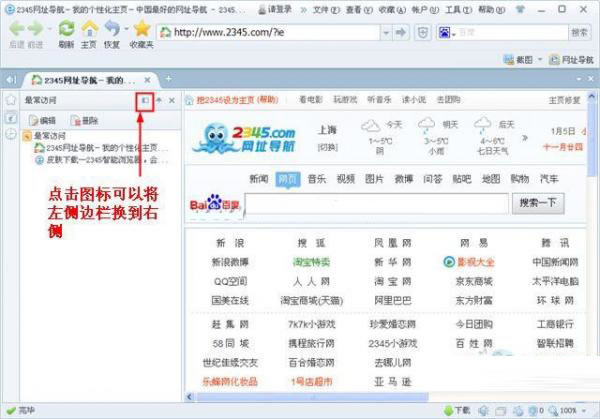Image resolution: width=600 pixels, height=419 pixels.
Task: Open the 新浪 link
Action: (230, 243)
